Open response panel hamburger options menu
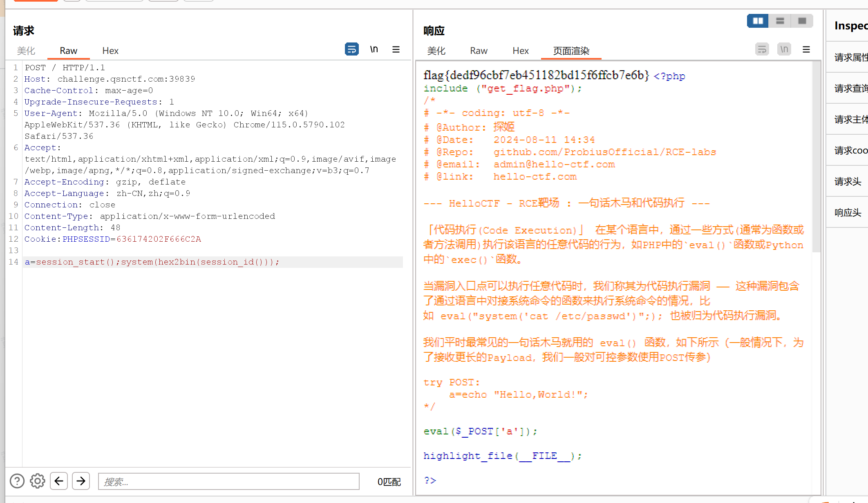The image size is (868, 503). click(x=806, y=49)
